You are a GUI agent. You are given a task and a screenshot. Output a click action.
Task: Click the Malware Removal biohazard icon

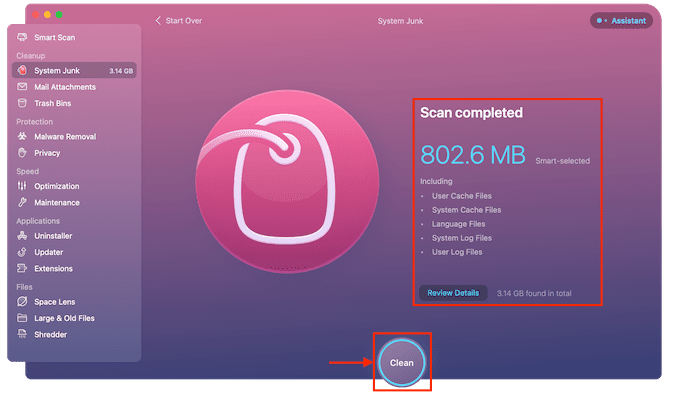[22, 136]
